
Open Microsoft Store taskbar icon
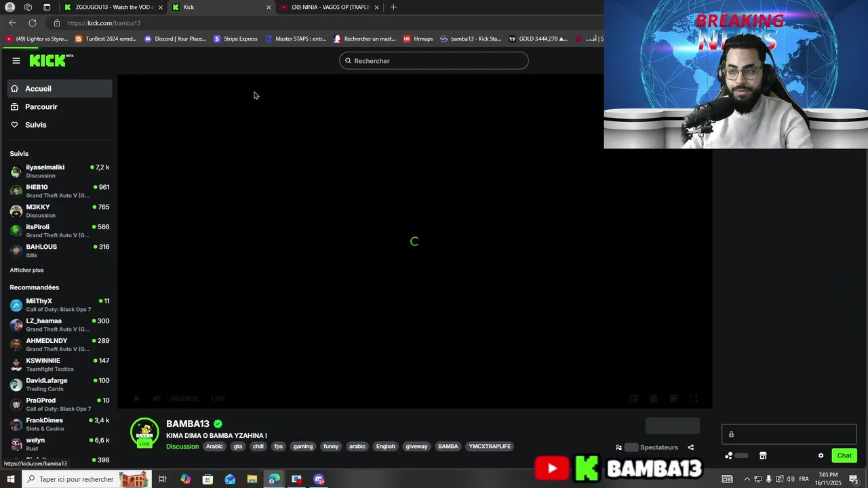208,479
